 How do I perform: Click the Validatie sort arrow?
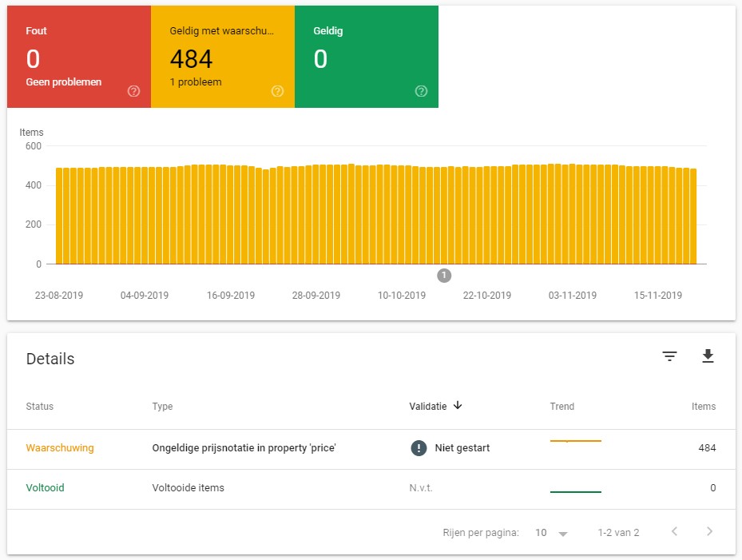[x=458, y=406]
